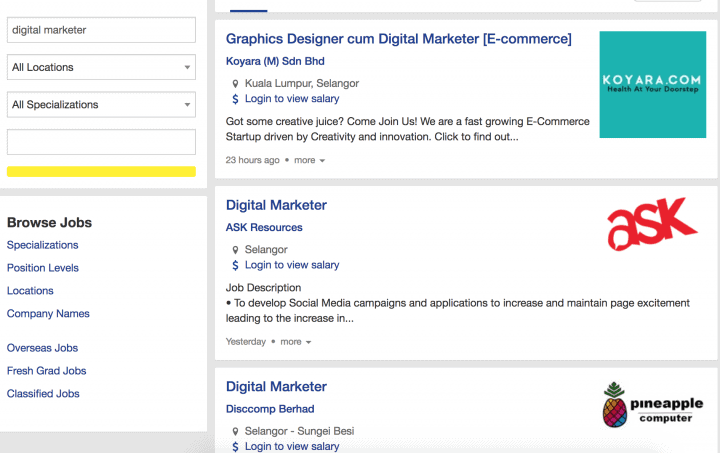
Task: Open the Koyara (M) Sdn Bhd company link
Action: 275,61
